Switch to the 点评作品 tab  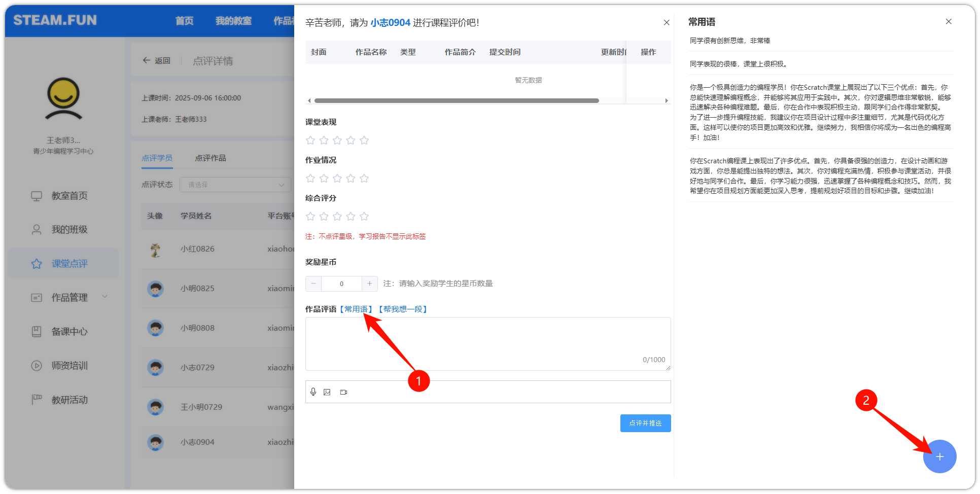211,158
